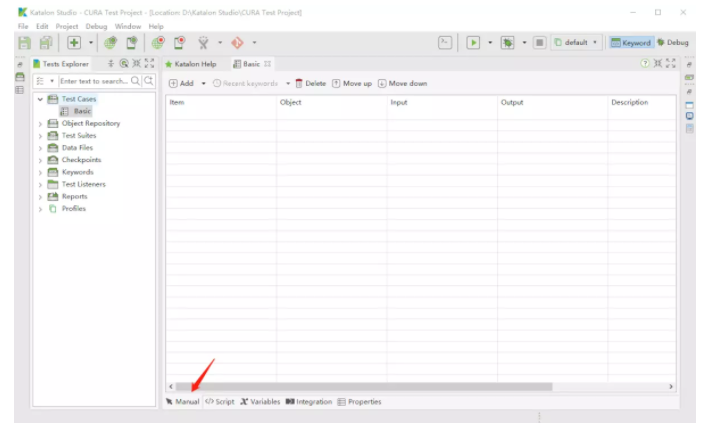Expand the Data Files folder

[x=40, y=148]
